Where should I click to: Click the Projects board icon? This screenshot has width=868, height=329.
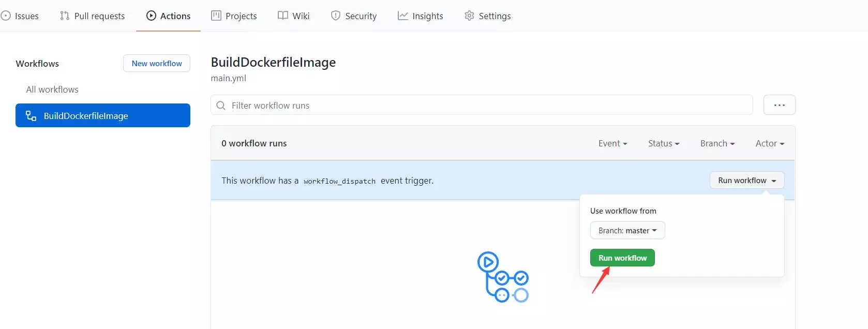[x=216, y=16]
